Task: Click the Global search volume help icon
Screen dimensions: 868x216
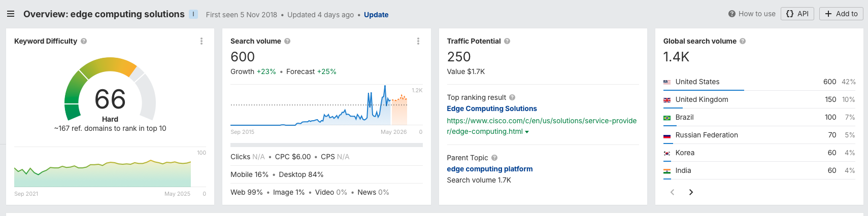Action: click(x=743, y=41)
